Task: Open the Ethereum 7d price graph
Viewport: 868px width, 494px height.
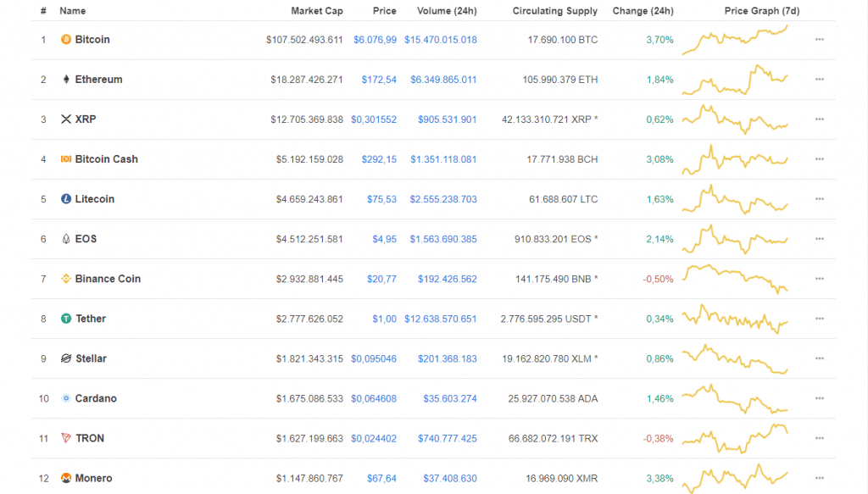Action: click(735, 80)
